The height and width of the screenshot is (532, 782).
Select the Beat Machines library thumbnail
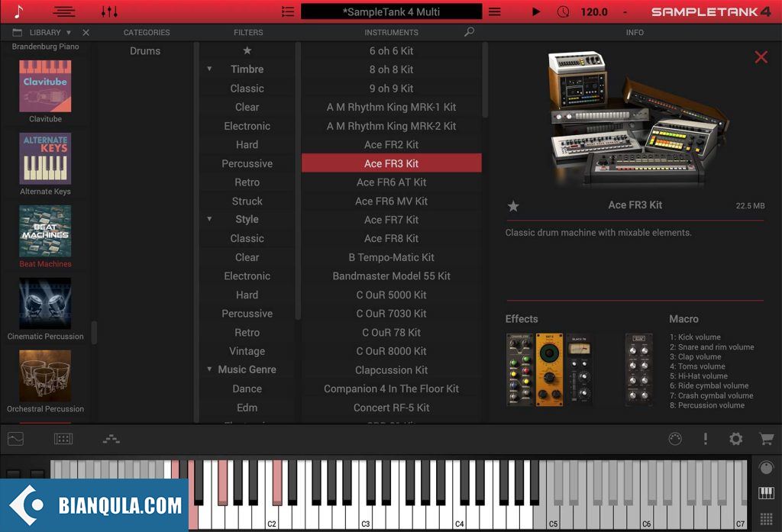click(45, 231)
